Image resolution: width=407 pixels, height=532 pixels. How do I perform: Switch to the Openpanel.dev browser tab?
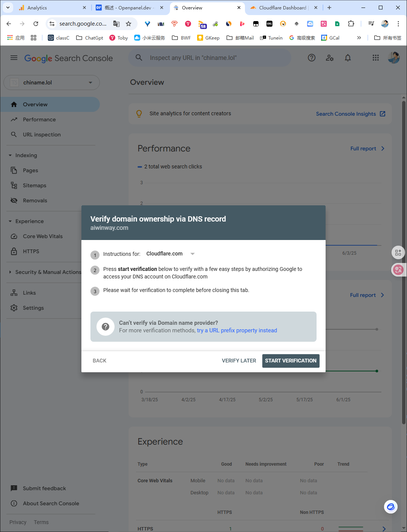pyautogui.click(x=130, y=8)
